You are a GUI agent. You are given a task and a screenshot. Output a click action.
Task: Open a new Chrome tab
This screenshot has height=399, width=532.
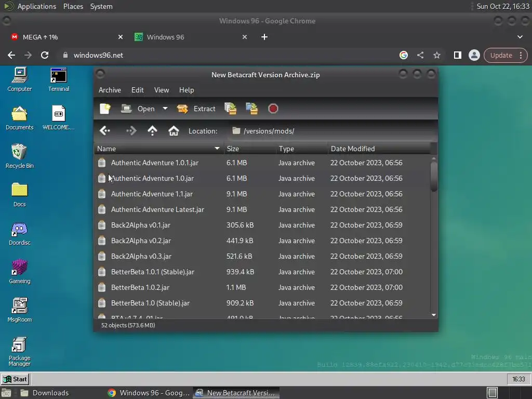[x=264, y=37]
